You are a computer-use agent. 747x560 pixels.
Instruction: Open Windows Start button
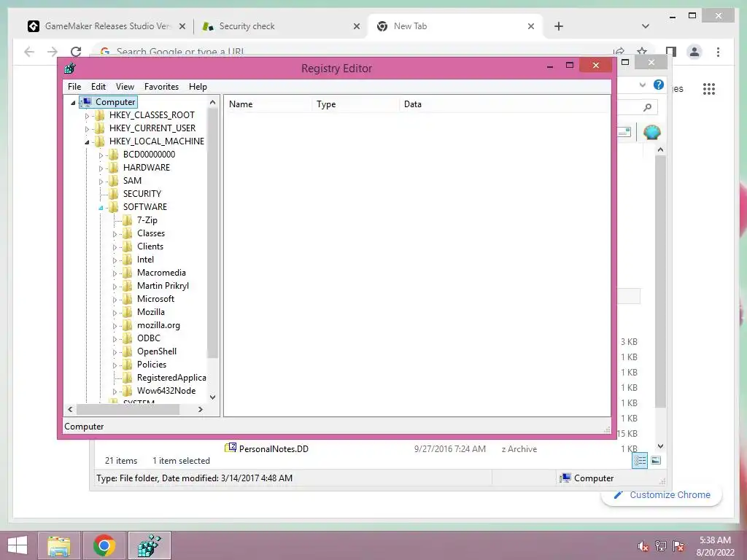point(18,545)
